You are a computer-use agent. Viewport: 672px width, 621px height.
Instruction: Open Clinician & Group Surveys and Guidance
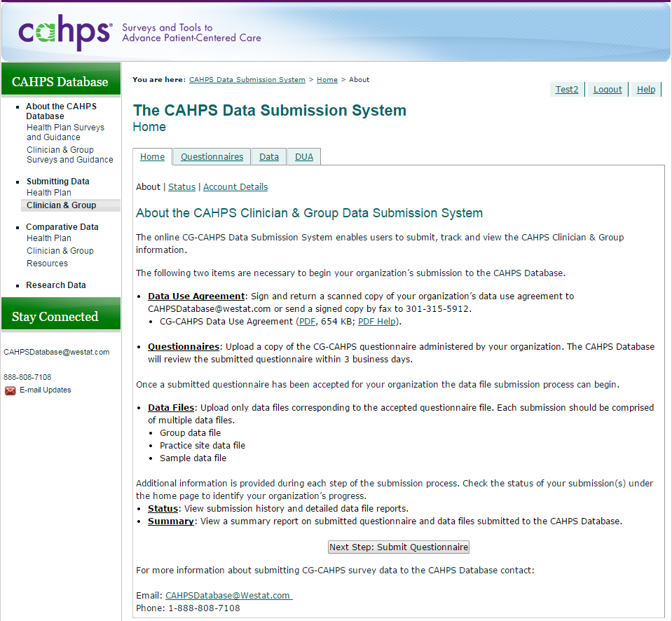70,155
